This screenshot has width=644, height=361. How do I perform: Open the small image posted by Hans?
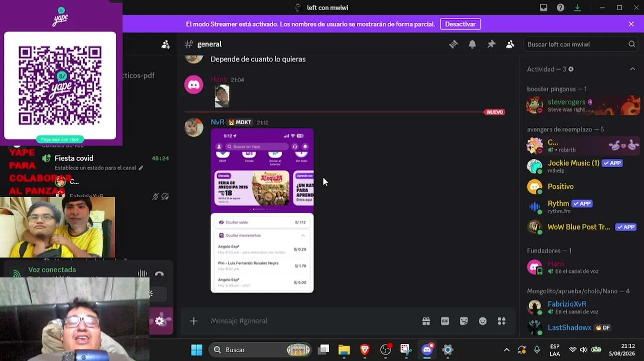[x=222, y=96]
